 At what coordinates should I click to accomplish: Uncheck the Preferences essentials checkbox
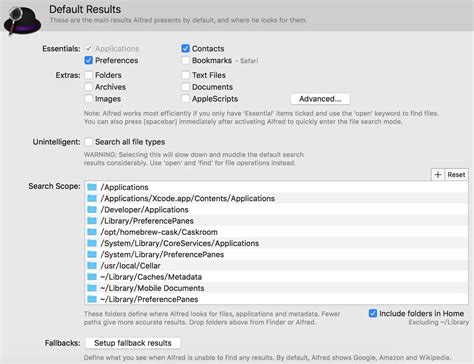[89, 60]
